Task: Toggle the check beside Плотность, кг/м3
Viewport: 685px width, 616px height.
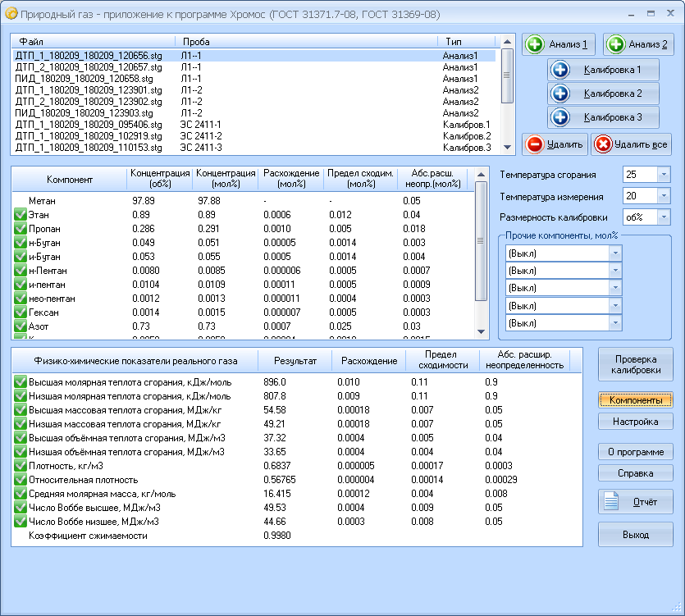Action: tap(21, 466)
